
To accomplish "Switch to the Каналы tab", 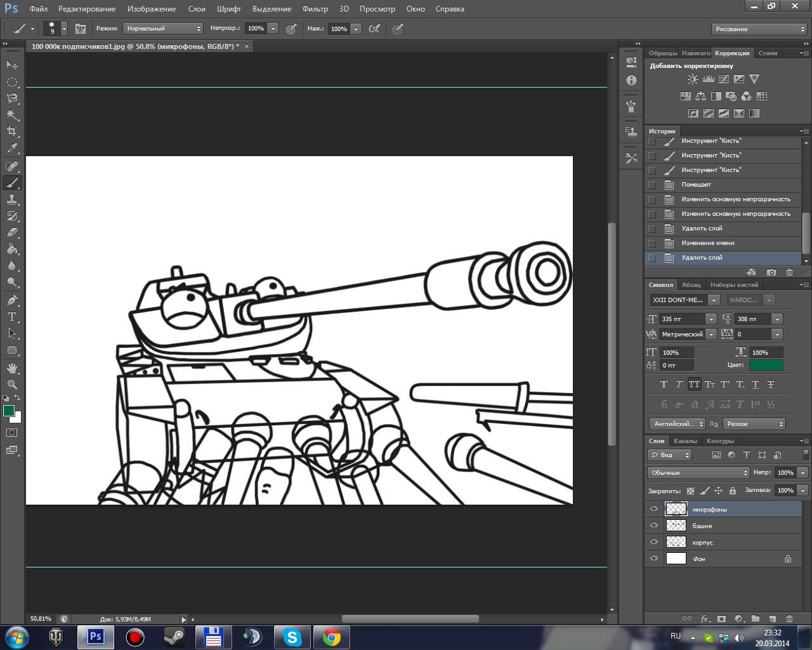I will pyautogui.click(x=685, y=441).
